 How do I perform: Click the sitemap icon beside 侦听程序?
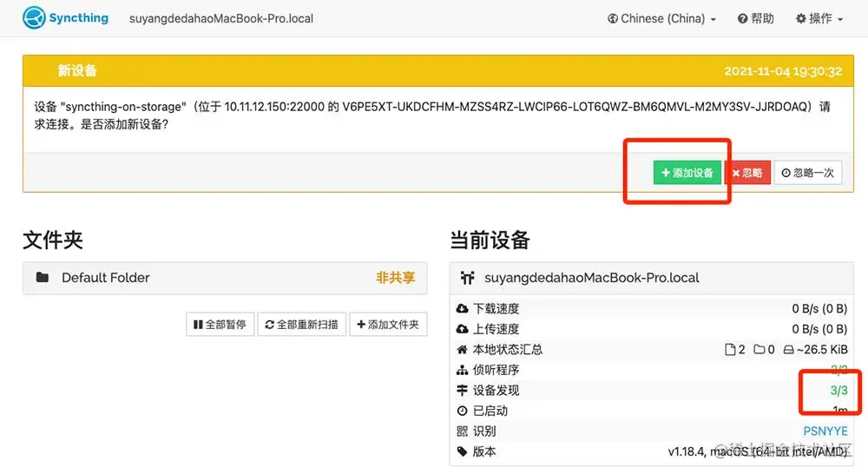coord(462,370)
